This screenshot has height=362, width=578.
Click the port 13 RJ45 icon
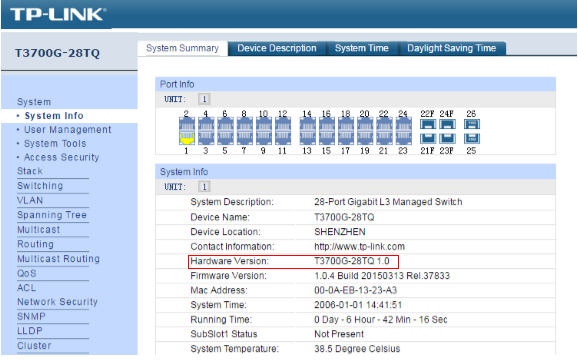307,138
